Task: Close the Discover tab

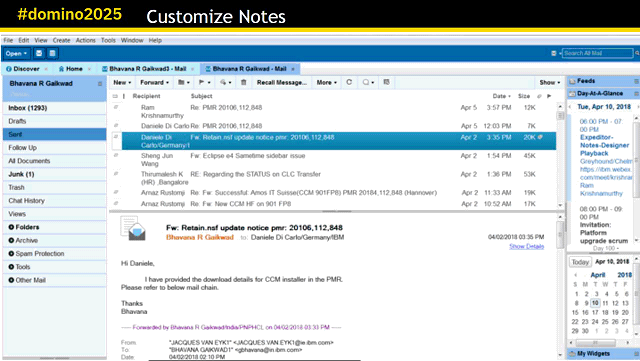Action: coord(46,69)
